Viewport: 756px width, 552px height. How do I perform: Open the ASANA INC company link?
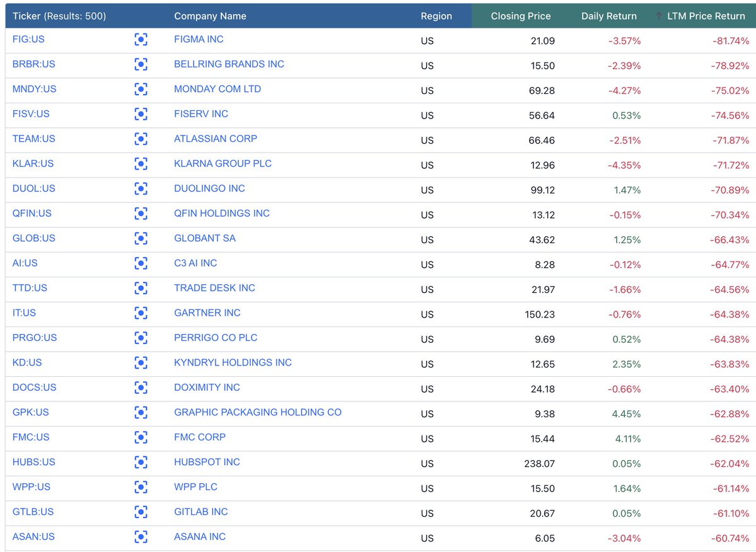(200, 537)
